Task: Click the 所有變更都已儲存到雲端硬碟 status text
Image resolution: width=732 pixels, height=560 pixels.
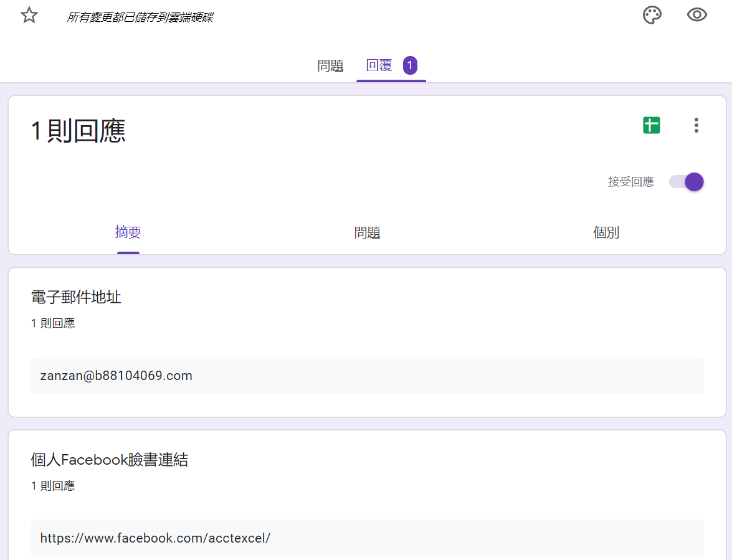Action: [140, 17]
